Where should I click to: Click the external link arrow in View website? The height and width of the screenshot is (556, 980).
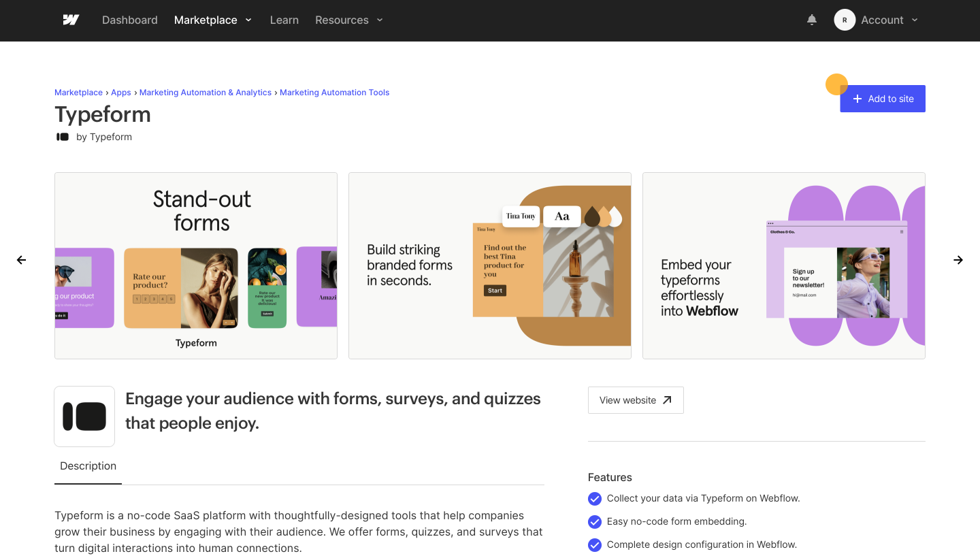(667, 400)
